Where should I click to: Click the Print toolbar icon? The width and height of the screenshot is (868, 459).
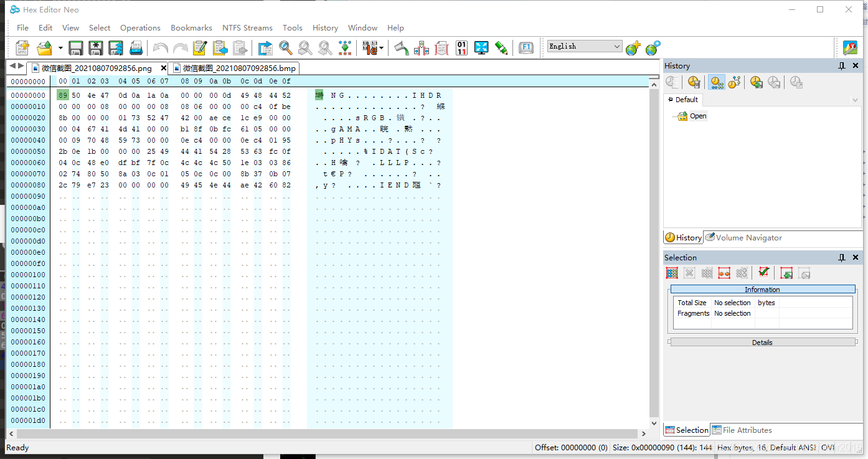[x=136, y=47]
